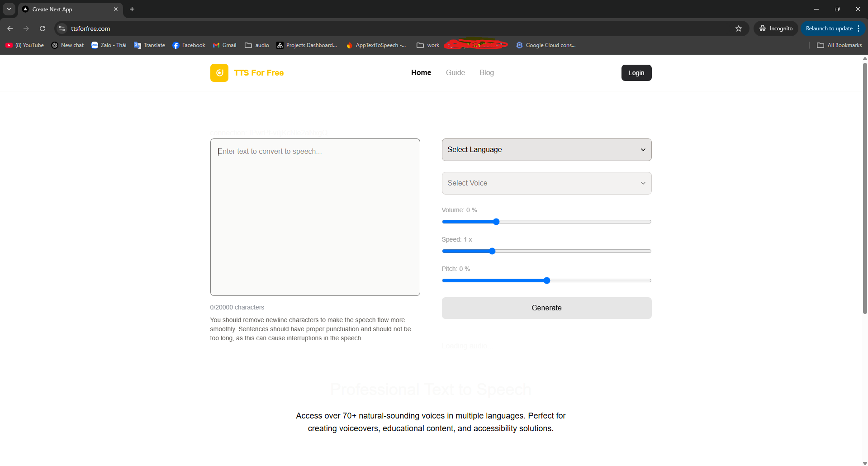868x466 pixels.
Task: Reload the page using the refresh icon
Action: [x=43, y=29]
